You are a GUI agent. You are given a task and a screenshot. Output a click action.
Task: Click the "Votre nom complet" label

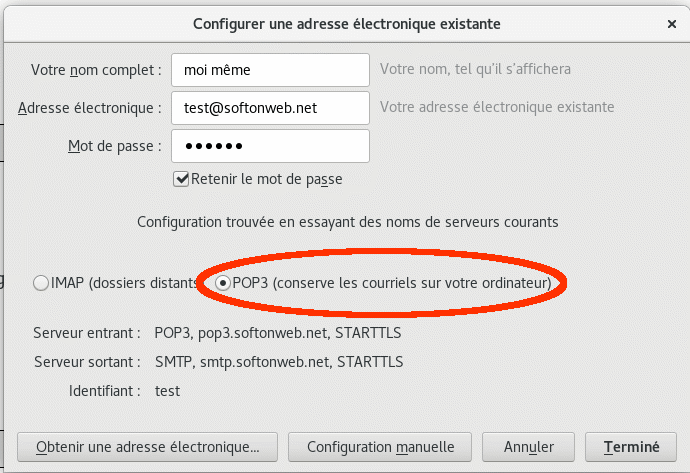click(96, 70)
